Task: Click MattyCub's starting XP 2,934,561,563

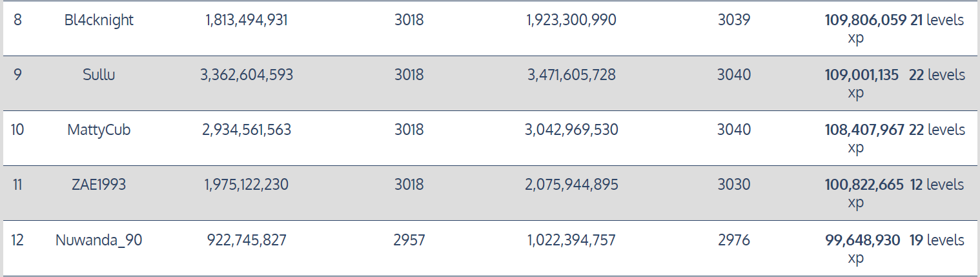Action: click(247, 130)
